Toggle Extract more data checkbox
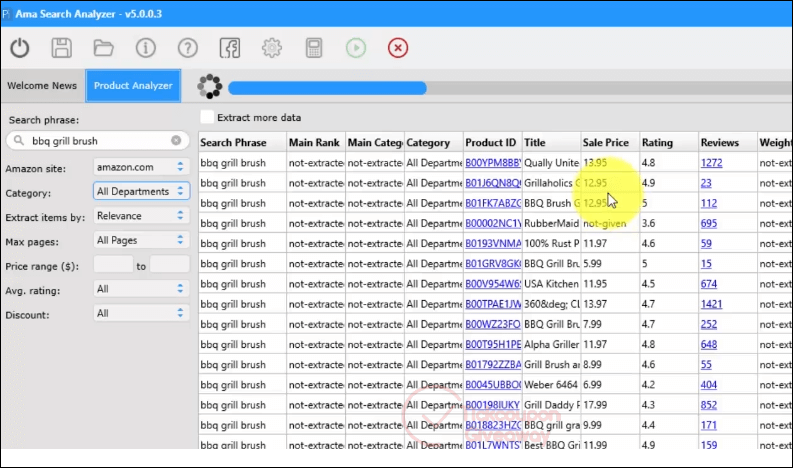Image resolution: width=793 pixels, height=468 pixels. point(207,117)
